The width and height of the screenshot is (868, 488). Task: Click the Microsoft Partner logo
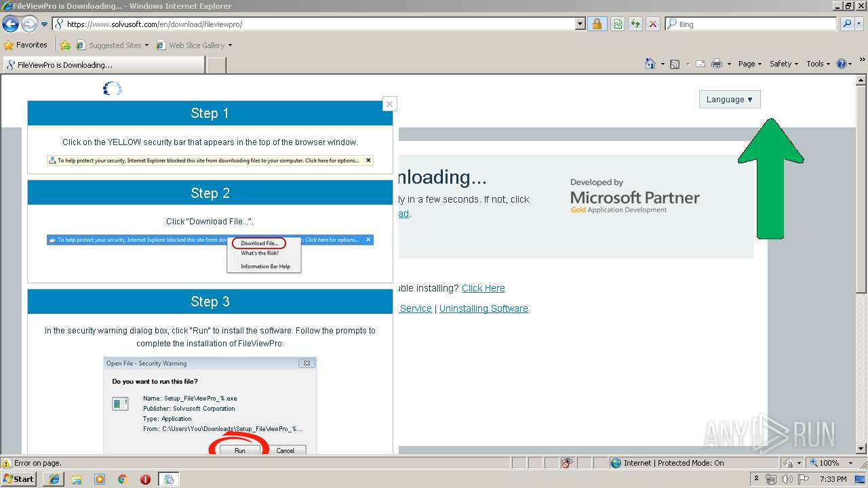click(x=635, y=196)
